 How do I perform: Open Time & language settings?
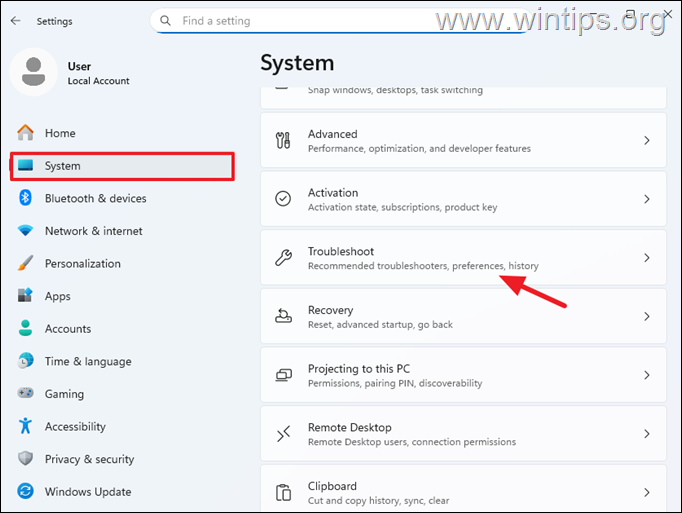click(x=122, y=362)
